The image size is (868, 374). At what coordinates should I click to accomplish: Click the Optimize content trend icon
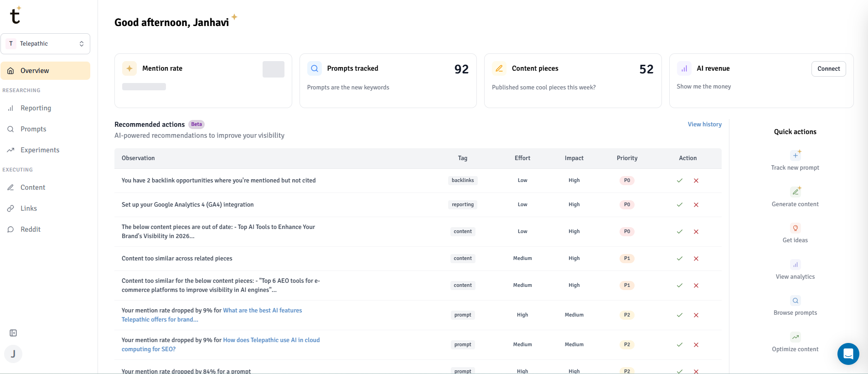(795, 337)
